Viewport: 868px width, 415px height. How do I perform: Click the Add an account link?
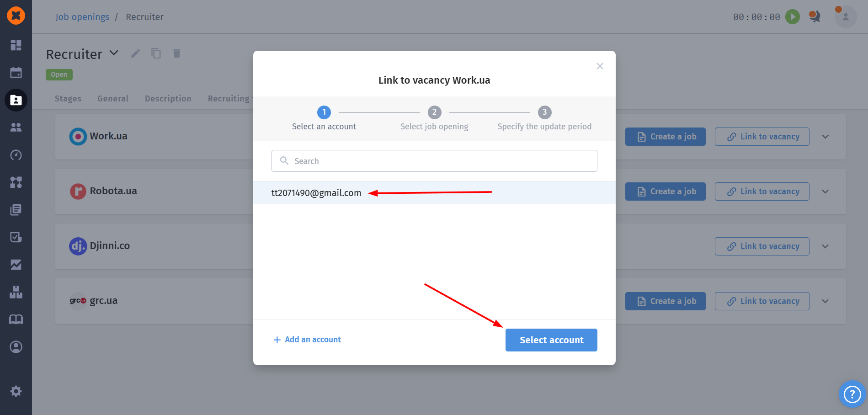click(x=307, y=340)
